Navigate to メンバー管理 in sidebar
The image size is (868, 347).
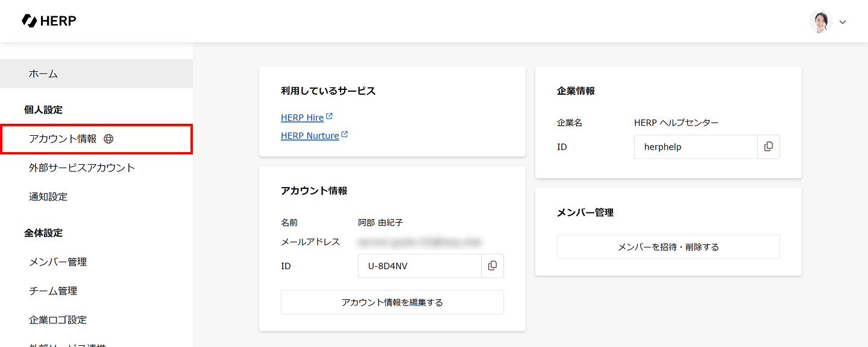pyautogui.click(x=58, y=262)
